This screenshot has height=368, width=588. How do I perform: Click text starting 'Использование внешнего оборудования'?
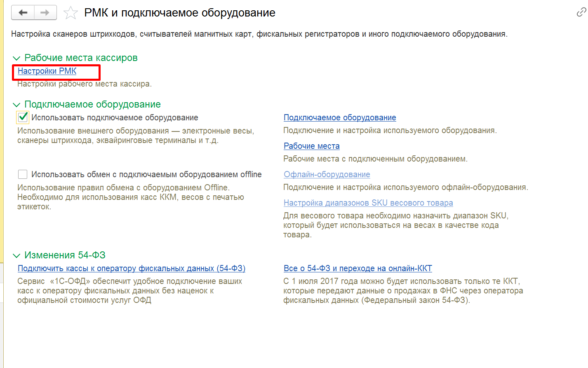(136, 136)
